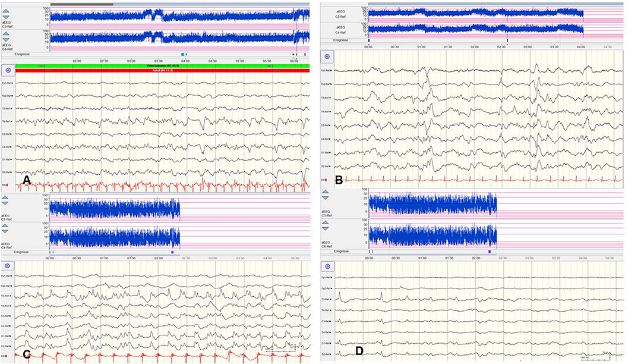Click the aEEG C3-Ref trend in panel B
The height and width of the screenshot is (364, 644).
[x=476, y=13]
